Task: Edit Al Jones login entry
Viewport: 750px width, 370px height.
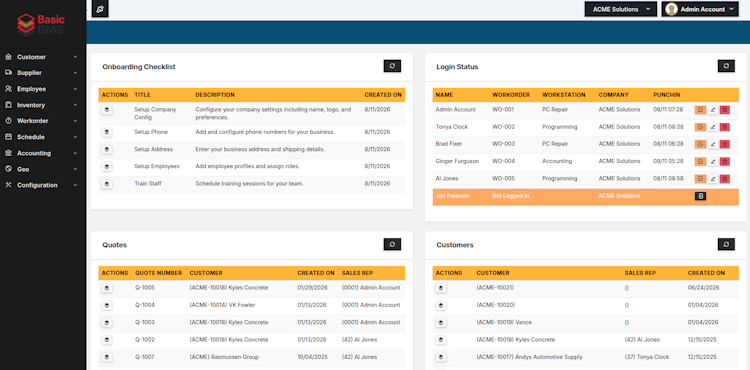Action: [x=713, y=179]
